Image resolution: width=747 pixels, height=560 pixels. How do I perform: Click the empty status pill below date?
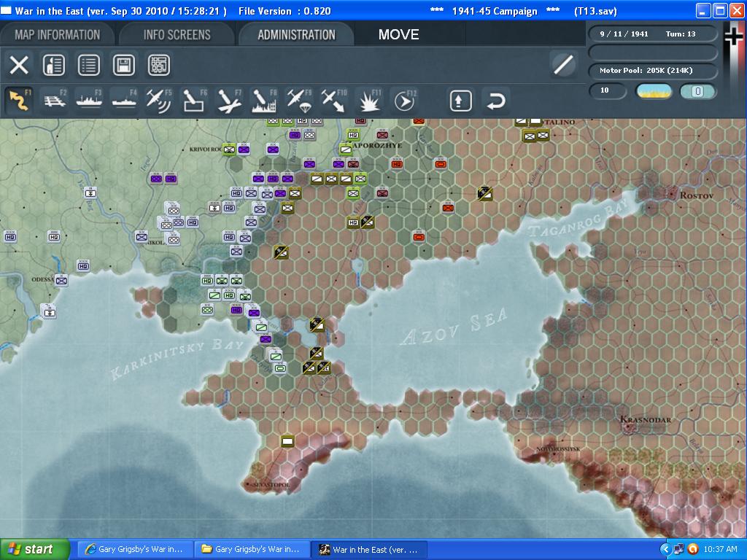tap(653, 52)
